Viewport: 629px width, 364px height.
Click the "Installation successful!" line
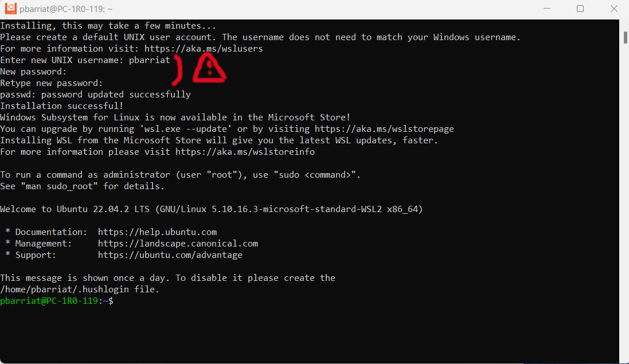(61, 106)
